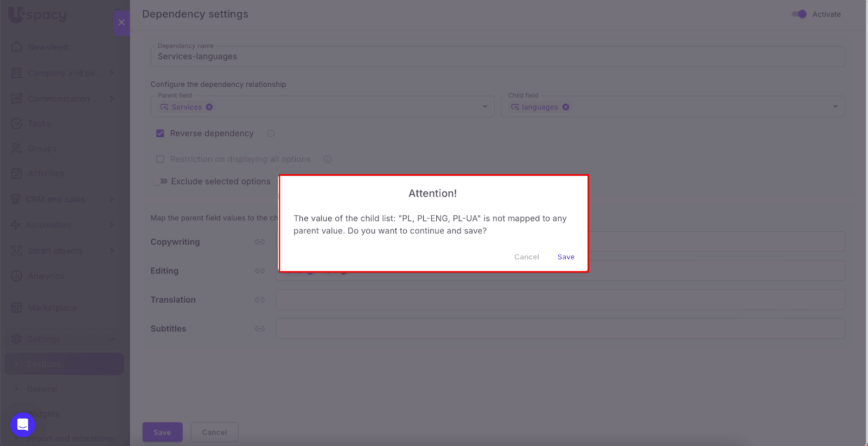Toggle the Activate switch
Screen dimensions: 868x446
pyautogui.click(x=800, y=15)
